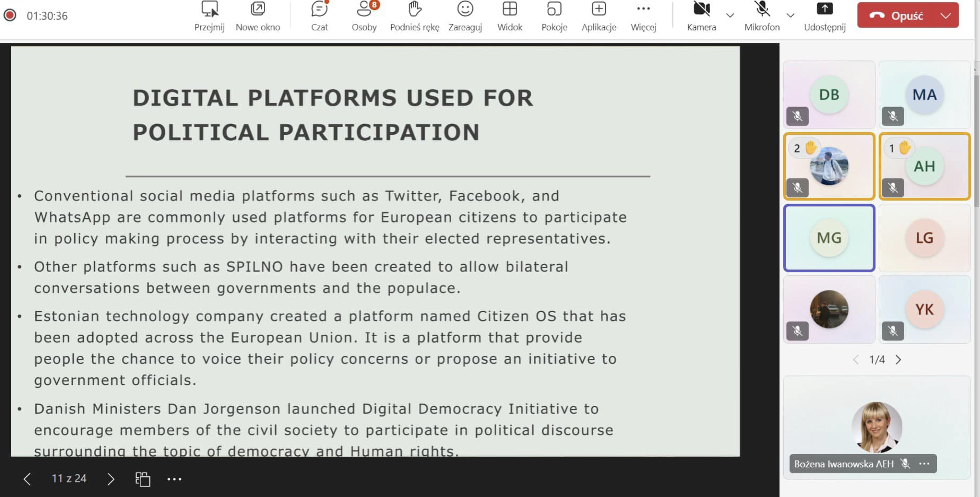The height and width of the screenshot is (497, 980).
Task: Show the Osoby participants list
Action: [x=364, y=16]
